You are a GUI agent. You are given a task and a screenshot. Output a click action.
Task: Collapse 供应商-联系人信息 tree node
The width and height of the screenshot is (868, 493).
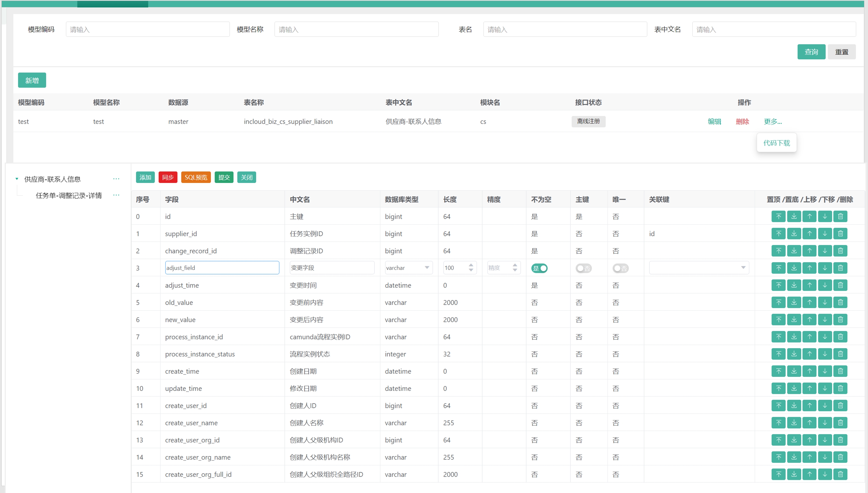point(17,179)
